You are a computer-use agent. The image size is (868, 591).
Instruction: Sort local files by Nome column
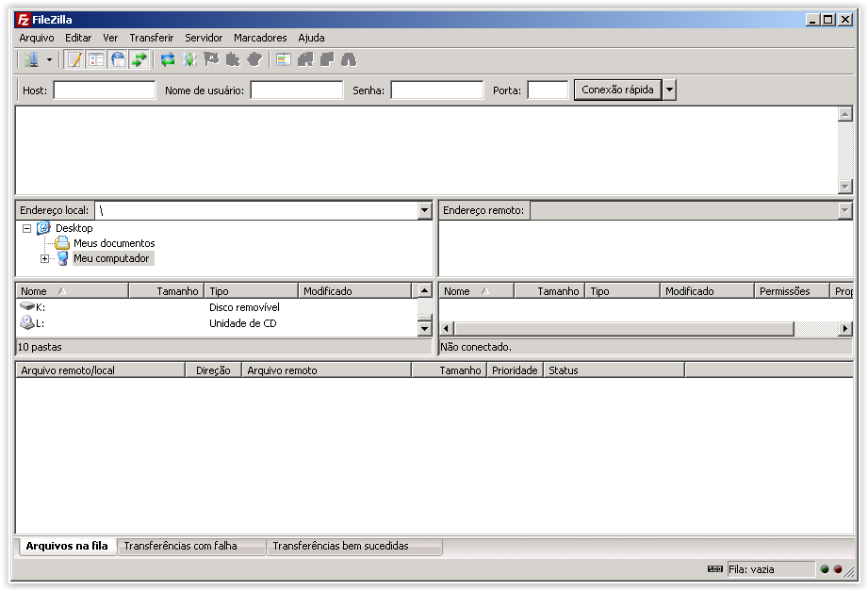click(72, 291)
